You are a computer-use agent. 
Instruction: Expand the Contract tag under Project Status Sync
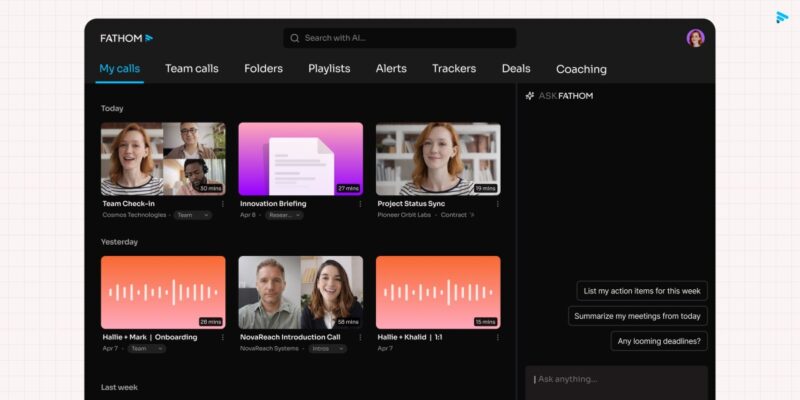pos(458,215)
